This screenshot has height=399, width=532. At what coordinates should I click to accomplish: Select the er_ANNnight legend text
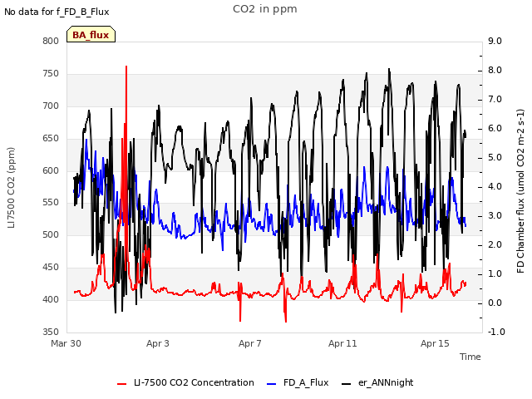click(386, 382)
